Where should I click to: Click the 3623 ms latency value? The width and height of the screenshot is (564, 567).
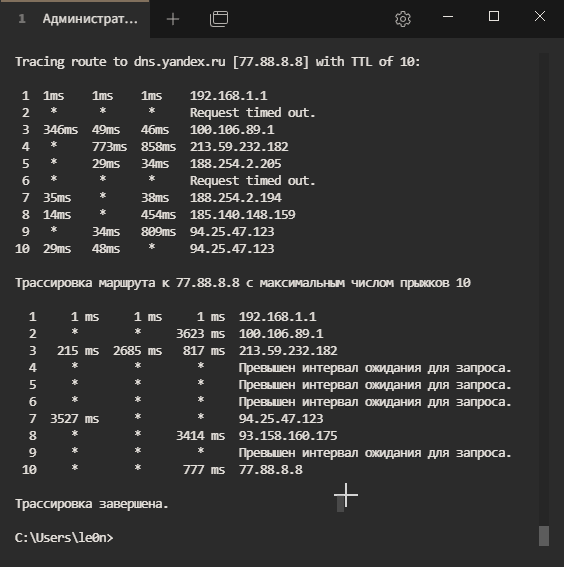click(200, 334)
